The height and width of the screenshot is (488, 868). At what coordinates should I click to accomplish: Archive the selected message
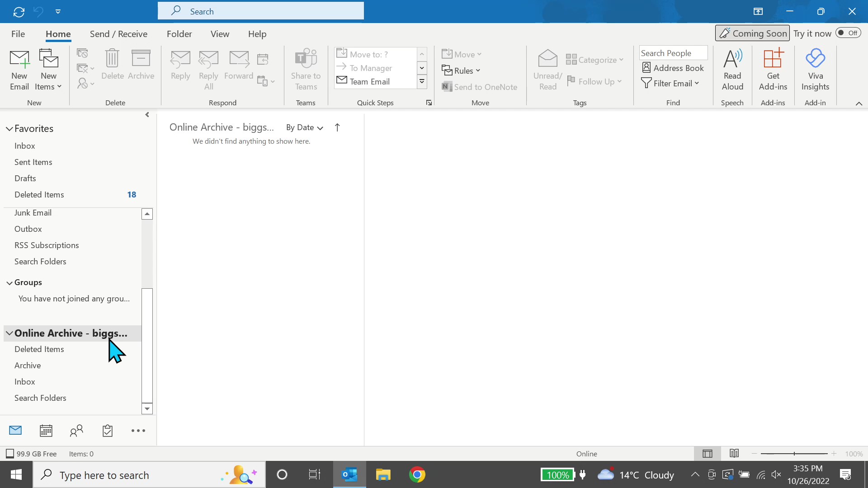click(x=141, y=66)
